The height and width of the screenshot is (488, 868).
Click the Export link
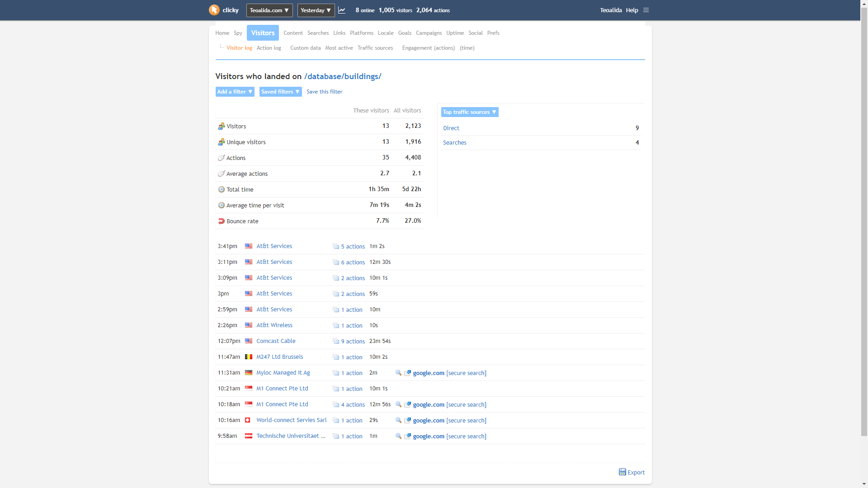(x=636, y=473)
